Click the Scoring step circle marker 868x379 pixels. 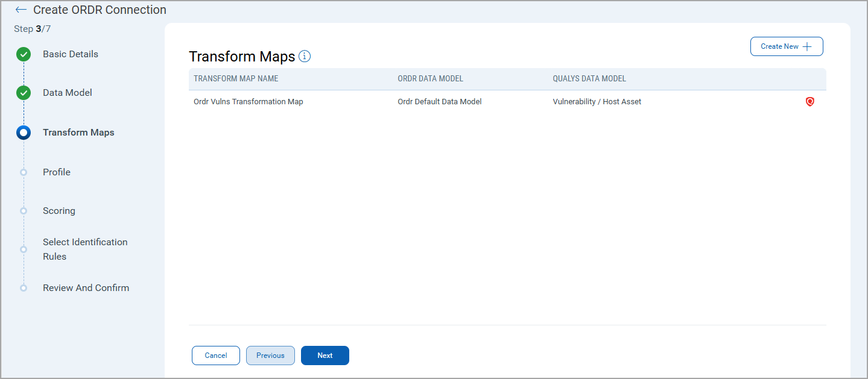tap(24, 211)
